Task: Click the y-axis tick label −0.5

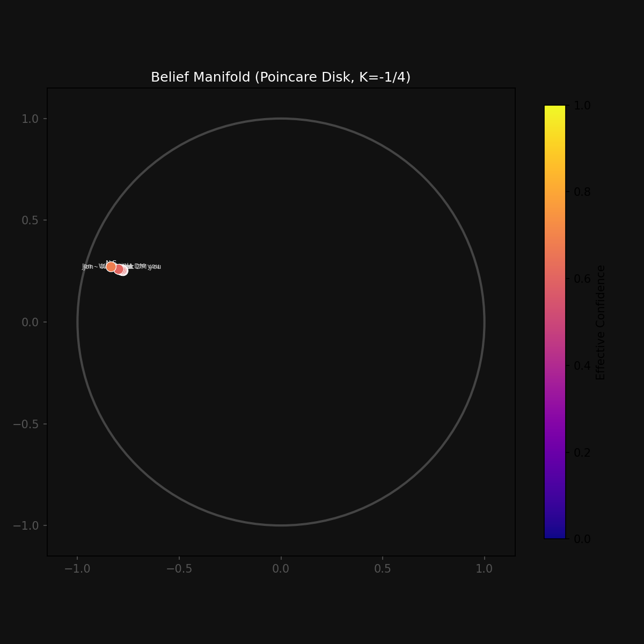Action: point(28,424)
